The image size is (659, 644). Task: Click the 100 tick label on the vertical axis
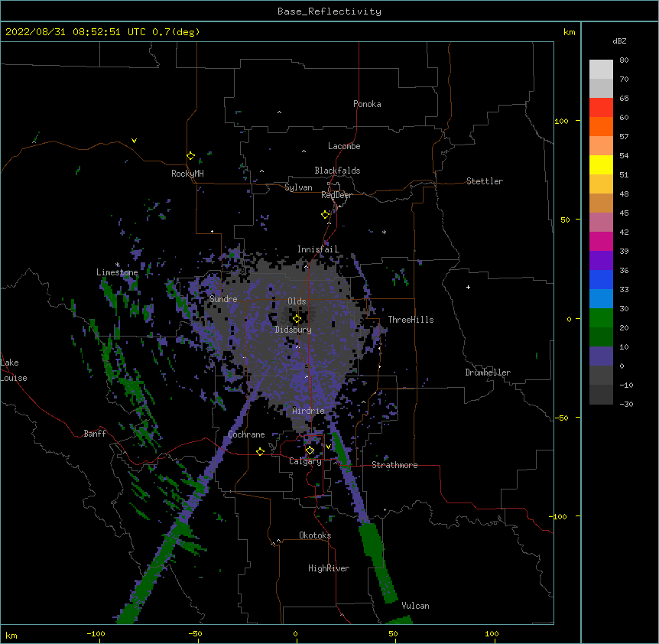561,121
